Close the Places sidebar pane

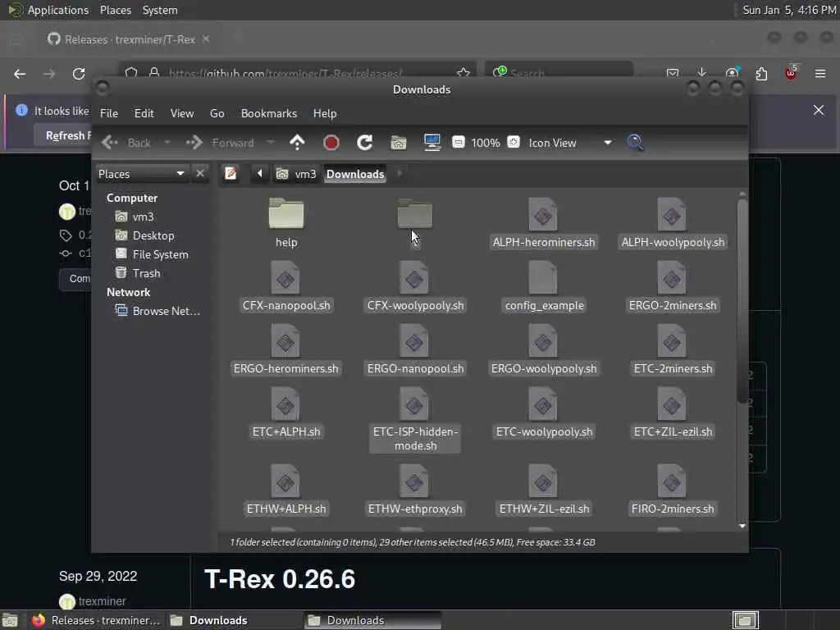pyautogui.click(x=200, y=174)
